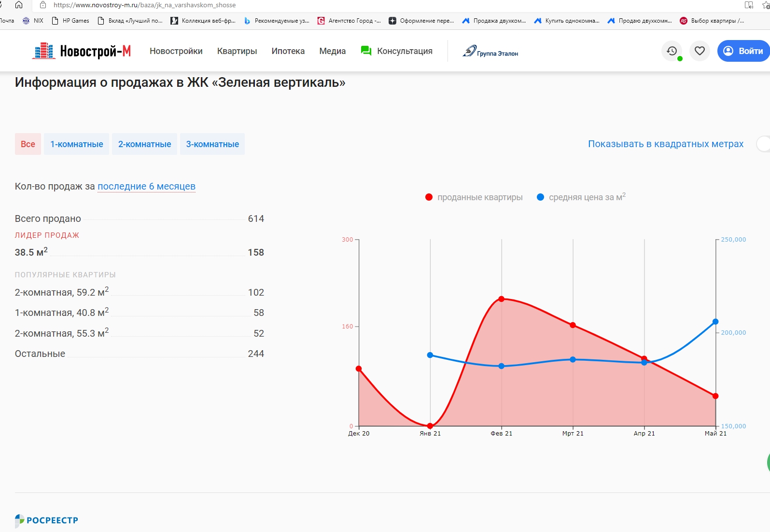This screenshot has width=770, height=532.
Task: Open the Новостройки menu
Action: coord(176,51)
